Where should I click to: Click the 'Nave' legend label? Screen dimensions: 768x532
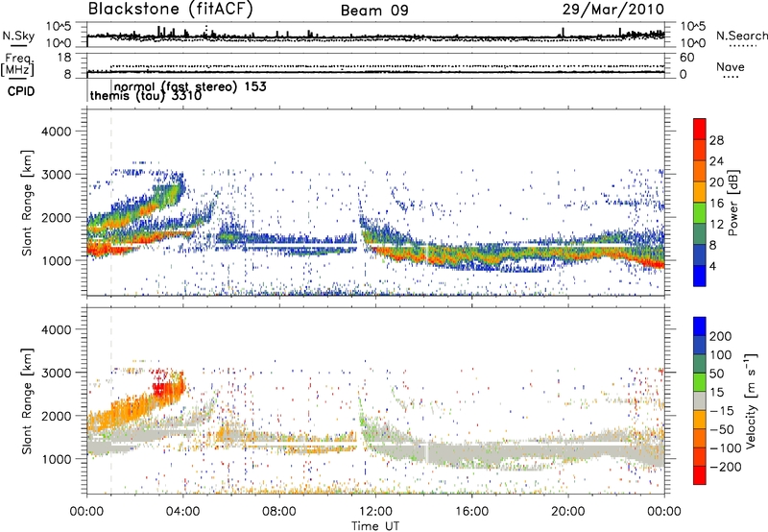click(731, 67)
